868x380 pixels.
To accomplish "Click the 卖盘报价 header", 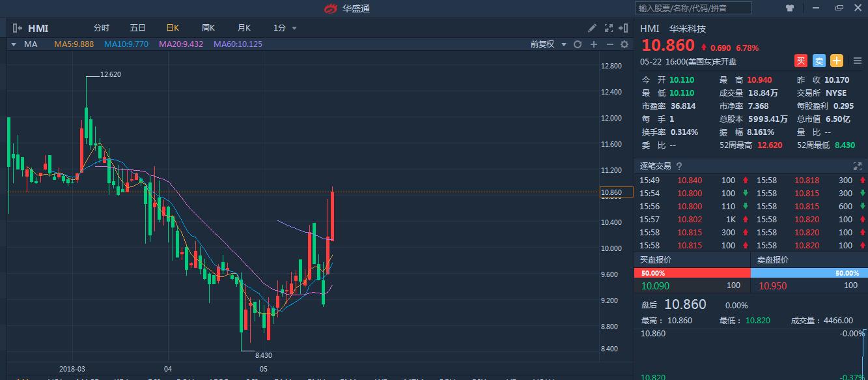I will (x=773, y=259).
